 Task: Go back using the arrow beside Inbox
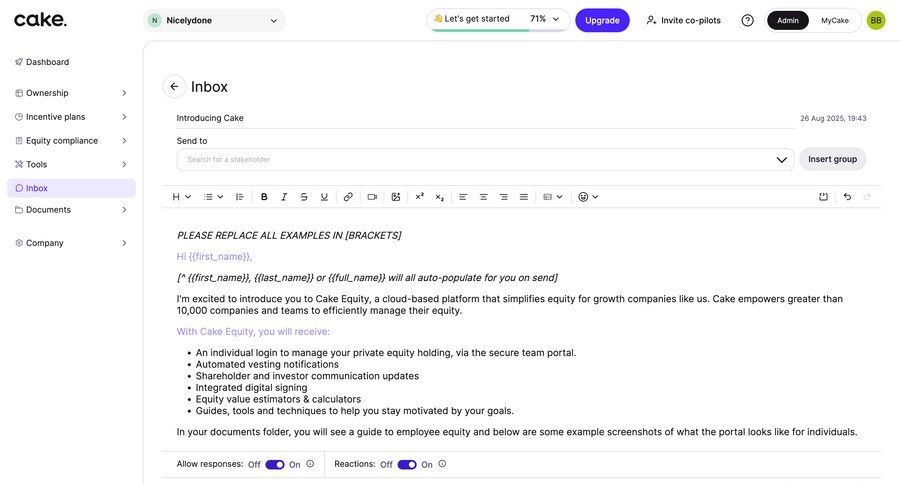pyautogui.click(x=174, y=87)
